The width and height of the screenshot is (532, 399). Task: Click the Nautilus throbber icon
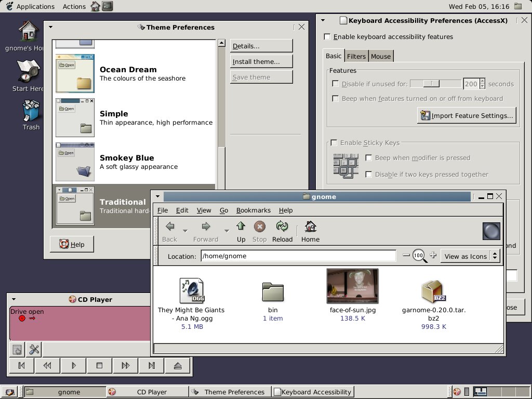coord(491,231)
